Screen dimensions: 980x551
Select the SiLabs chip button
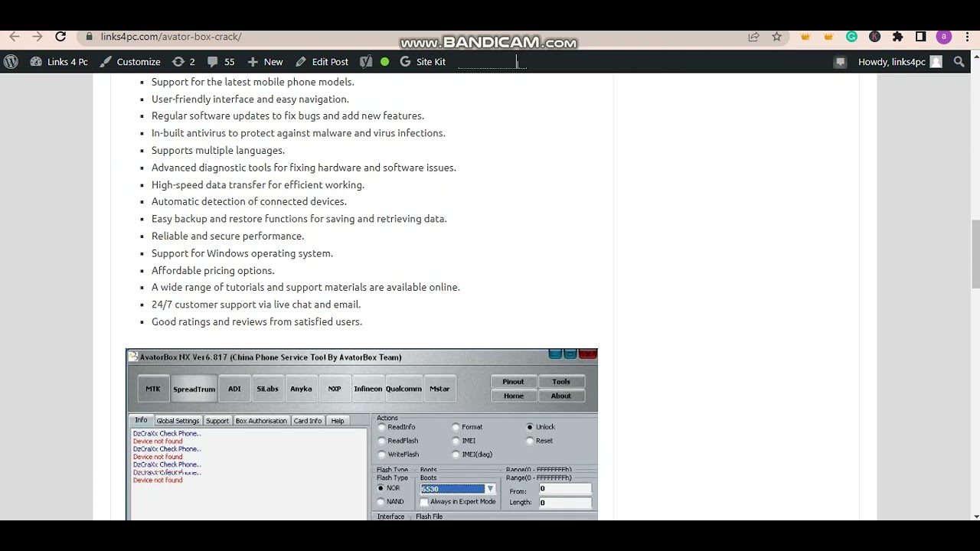coord(267,389)
